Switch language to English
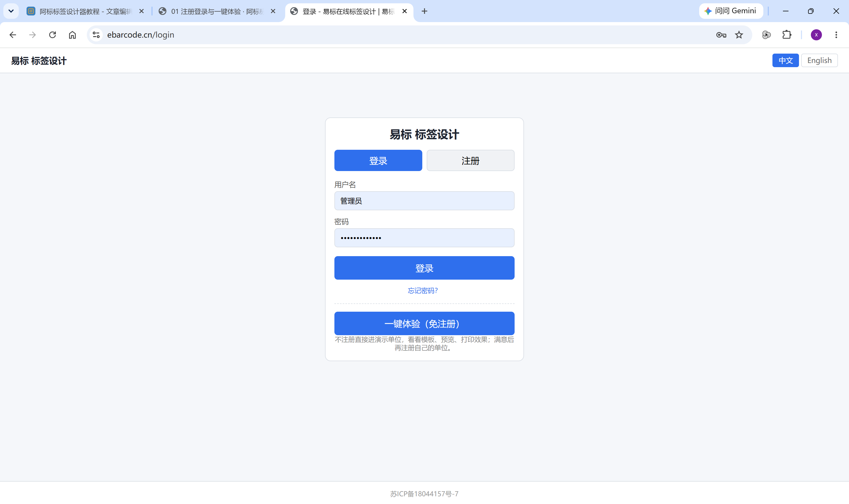Viewport: 849px width, 504px height. coord(819,61)
